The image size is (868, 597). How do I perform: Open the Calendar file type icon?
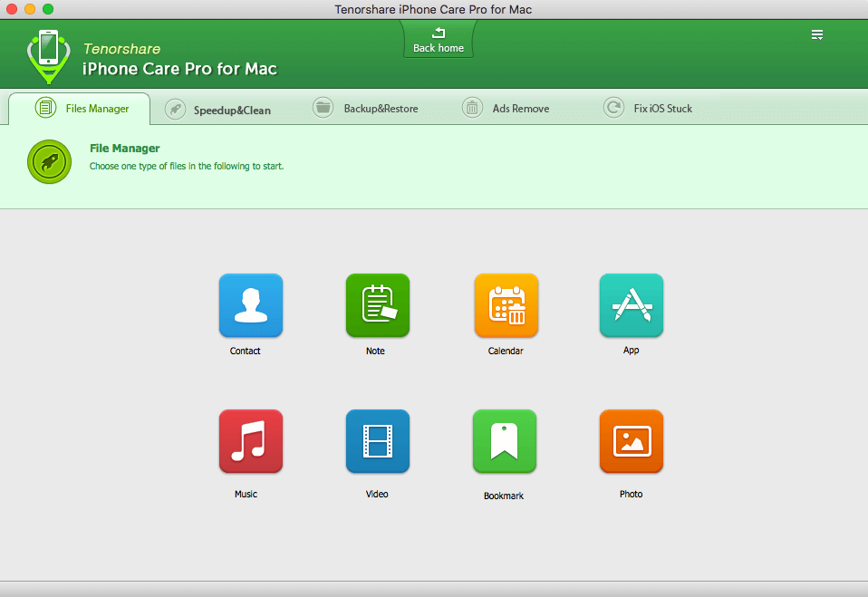point(506,305)
